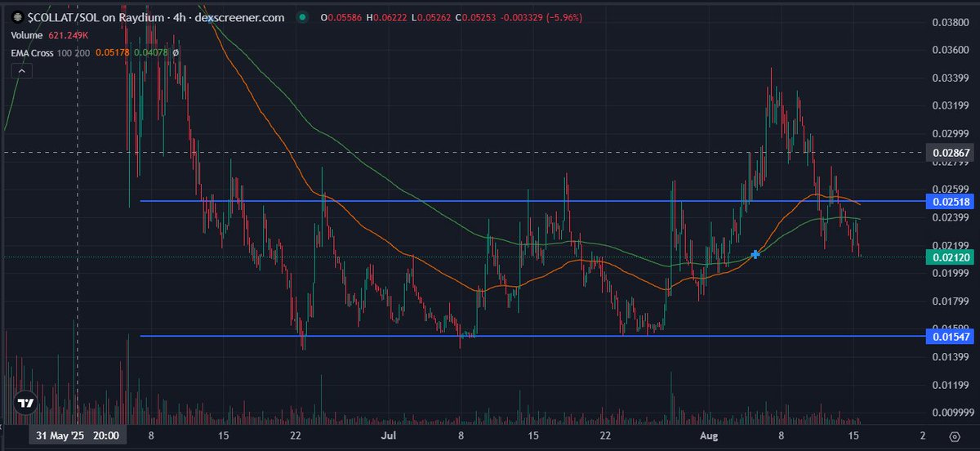The image size is (980, 451).
Task: Select the EMA Cross indicator legend label
Action: [33, 52]
